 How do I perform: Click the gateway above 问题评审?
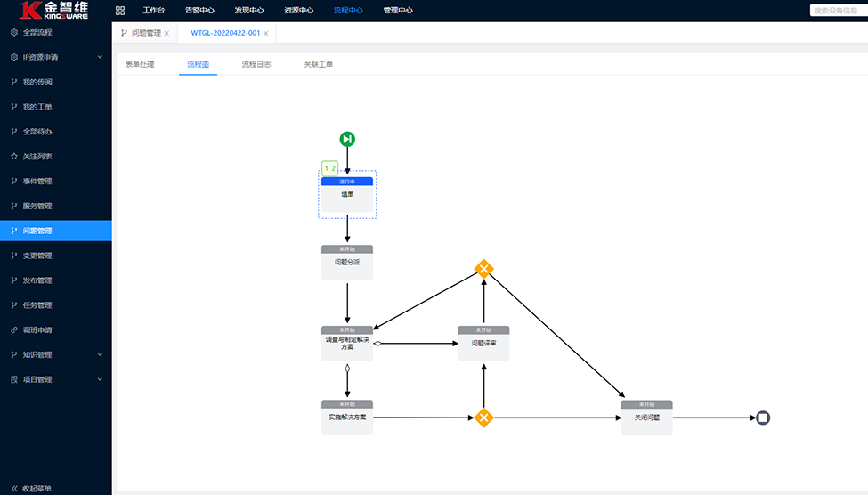click(x=483, y=269)
